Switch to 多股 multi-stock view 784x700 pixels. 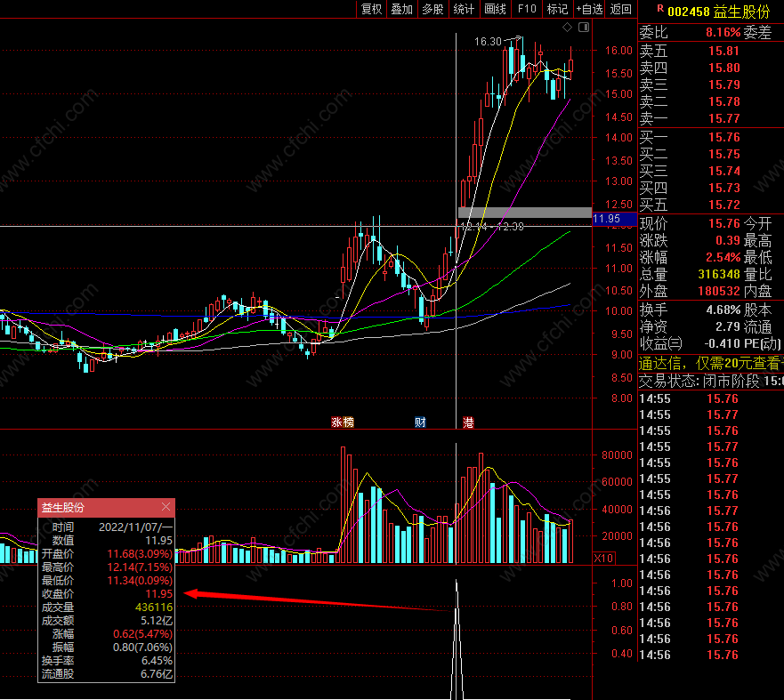coord(432,9)
